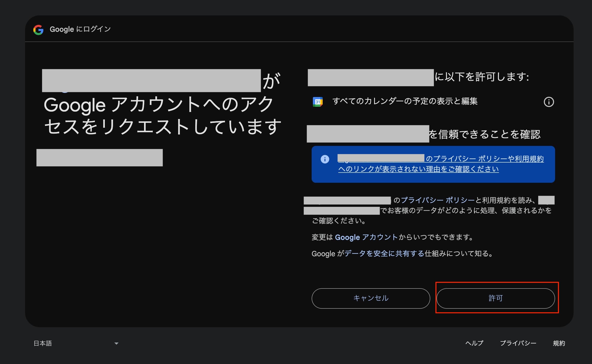Open the 日本語 language dropdown
Viewport: 592px width, 364px height.
click(x=76, y=343)
